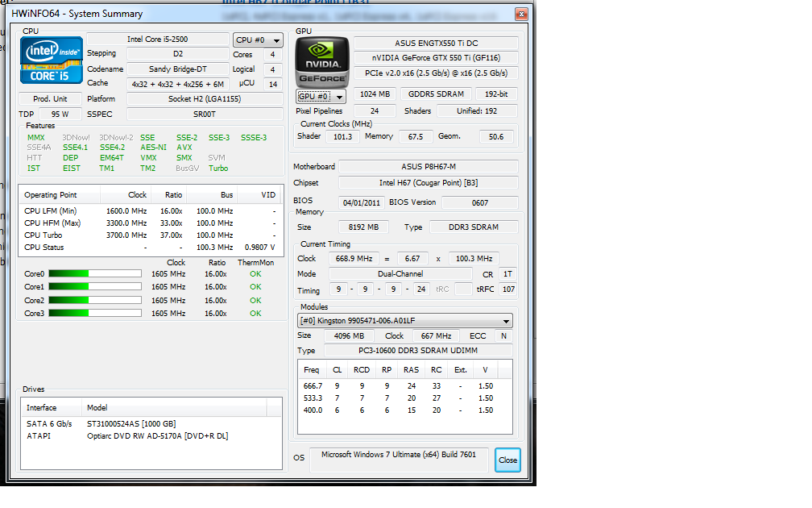
Task: Click the nVIDIA GeForce GTX 550 Ti field
Action: coord(436,57)
